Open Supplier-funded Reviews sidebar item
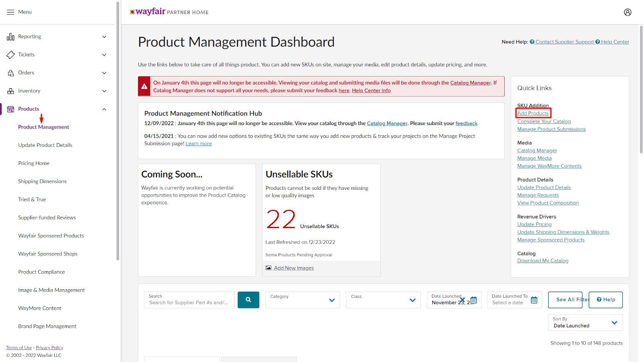 click(x=47, y=218)
